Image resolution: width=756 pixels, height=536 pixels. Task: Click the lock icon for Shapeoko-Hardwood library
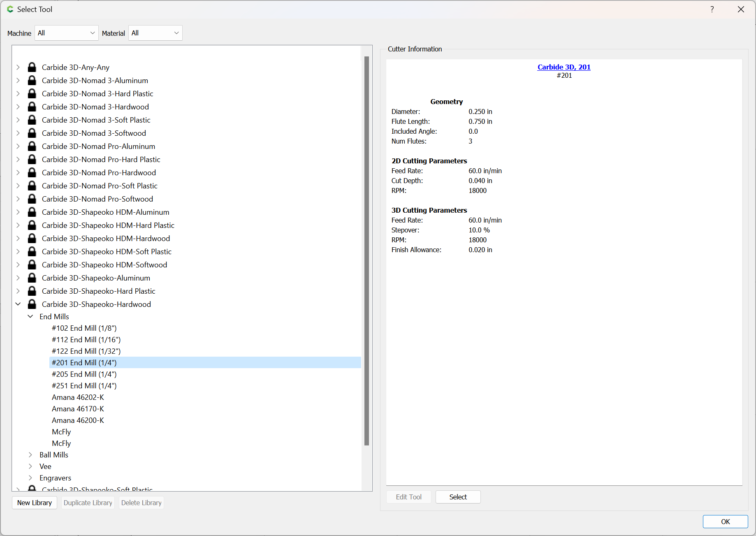32,304
